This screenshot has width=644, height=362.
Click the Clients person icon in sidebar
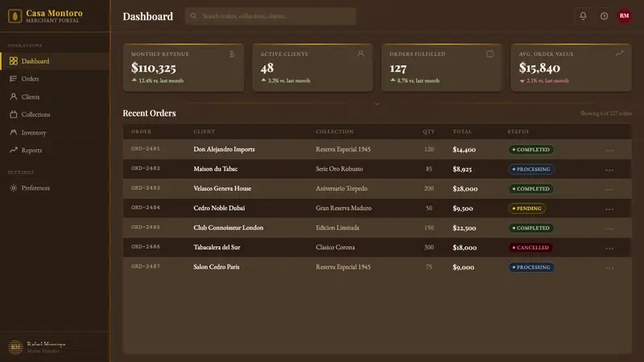pyautogui.click(x=14, y=97)
